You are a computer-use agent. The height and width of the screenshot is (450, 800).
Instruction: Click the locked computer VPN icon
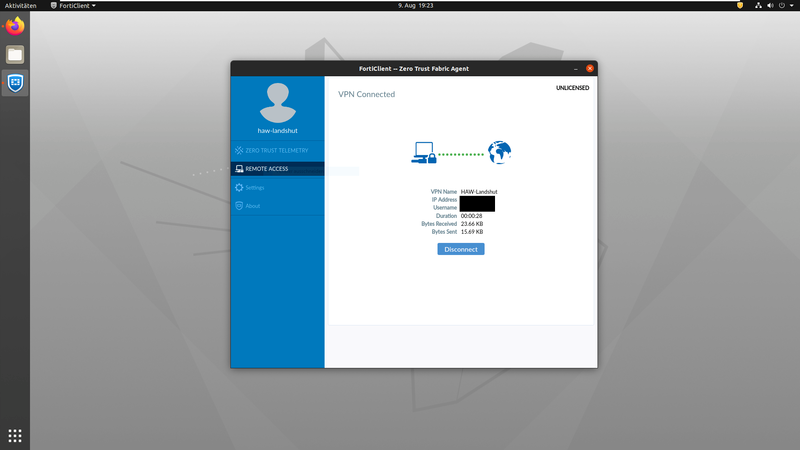click(x=423, y=153)
